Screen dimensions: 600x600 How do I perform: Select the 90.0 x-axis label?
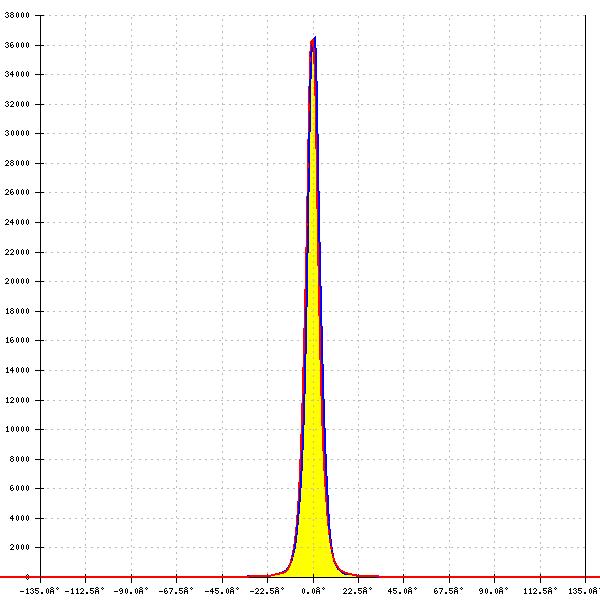[x=494, y=591]
